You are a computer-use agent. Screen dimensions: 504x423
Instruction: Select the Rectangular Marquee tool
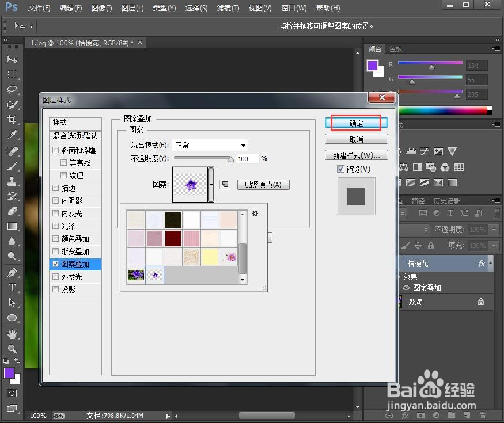coord(12,74)
